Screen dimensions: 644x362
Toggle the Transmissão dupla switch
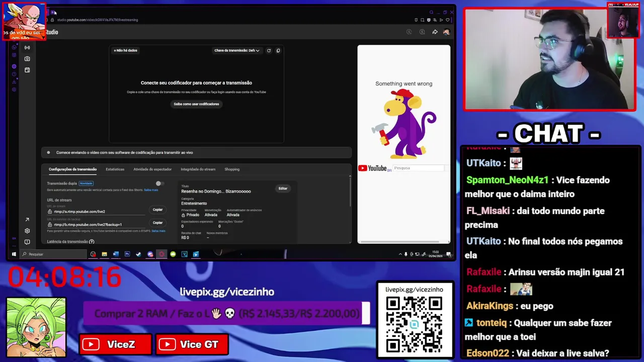(159, 184)
